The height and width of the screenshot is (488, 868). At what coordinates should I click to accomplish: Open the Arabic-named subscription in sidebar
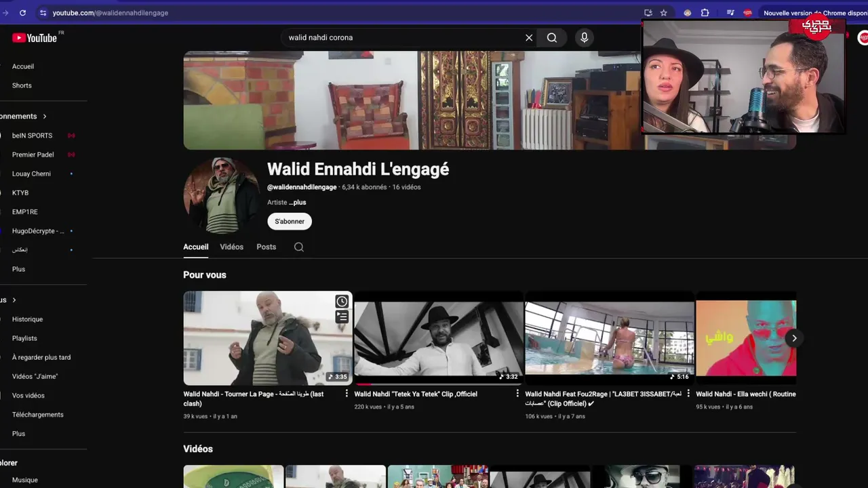[20, 250]
